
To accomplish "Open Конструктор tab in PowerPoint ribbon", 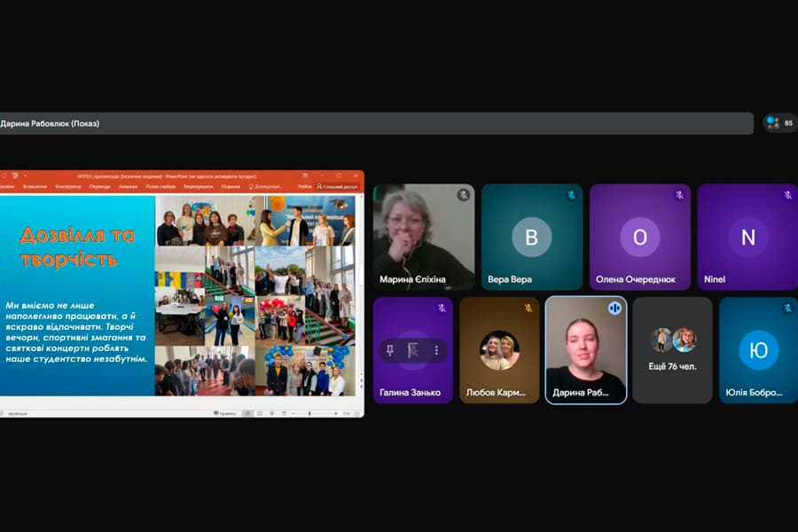I will point(68,187).
